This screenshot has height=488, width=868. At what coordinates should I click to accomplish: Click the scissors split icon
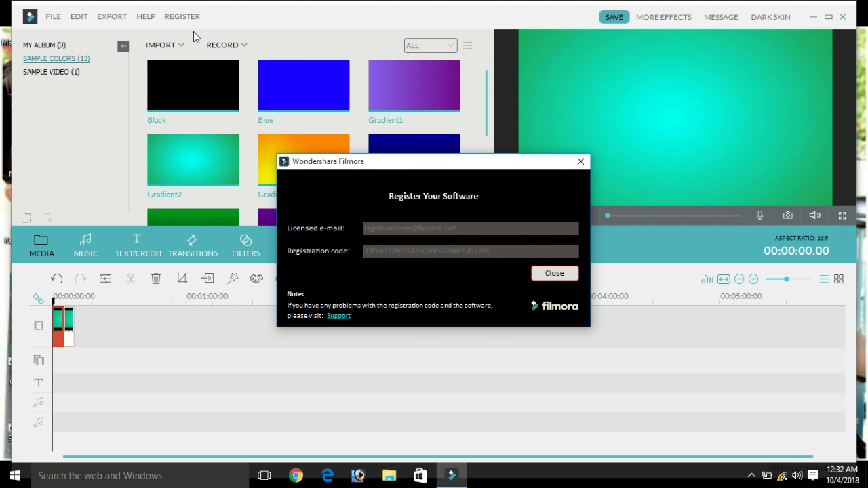click(x=131, y=279)
